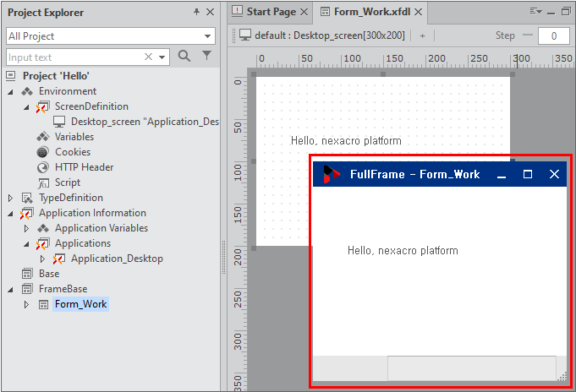Open the All Project dropdown
This screenshot has height=392, width=576.
(x=208, y=36)
